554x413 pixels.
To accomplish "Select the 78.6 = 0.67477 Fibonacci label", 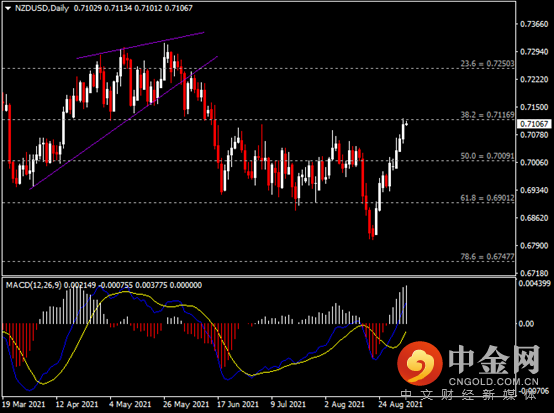I will click(x=487, y=256).
